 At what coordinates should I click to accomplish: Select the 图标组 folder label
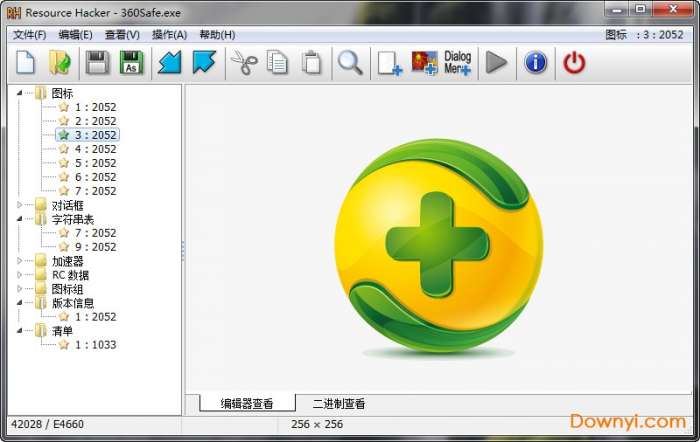[67, 289]
